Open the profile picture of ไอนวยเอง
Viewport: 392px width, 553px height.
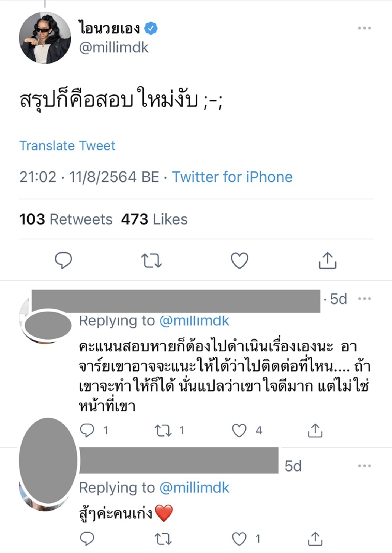(44, 38)
